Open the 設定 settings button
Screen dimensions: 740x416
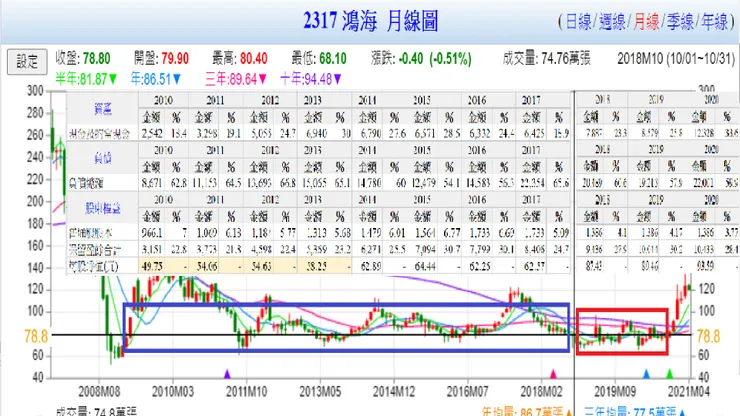(x=27, y=61)
